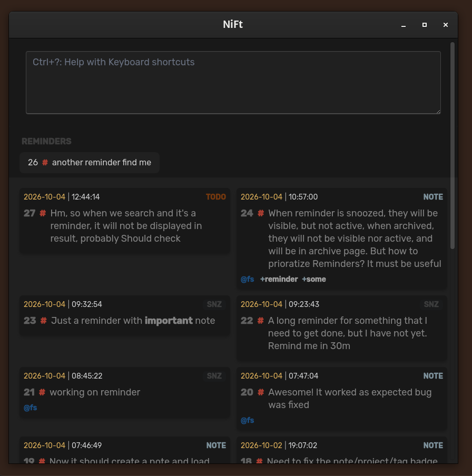The width and height of the screenshot is (472, 476).
Task: Maximize the NiFt window
Action: pyautogui.click(x=425, y=25)
